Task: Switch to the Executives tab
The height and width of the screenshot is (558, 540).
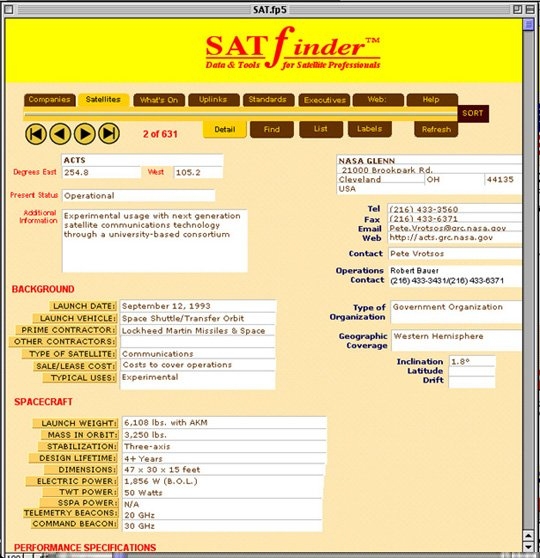Action: [x=324, y=100]
